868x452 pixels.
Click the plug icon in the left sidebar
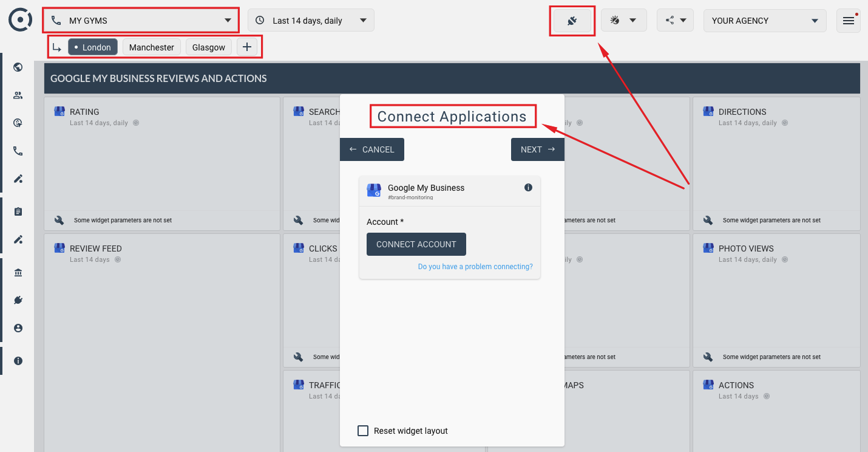click(18, 300)
